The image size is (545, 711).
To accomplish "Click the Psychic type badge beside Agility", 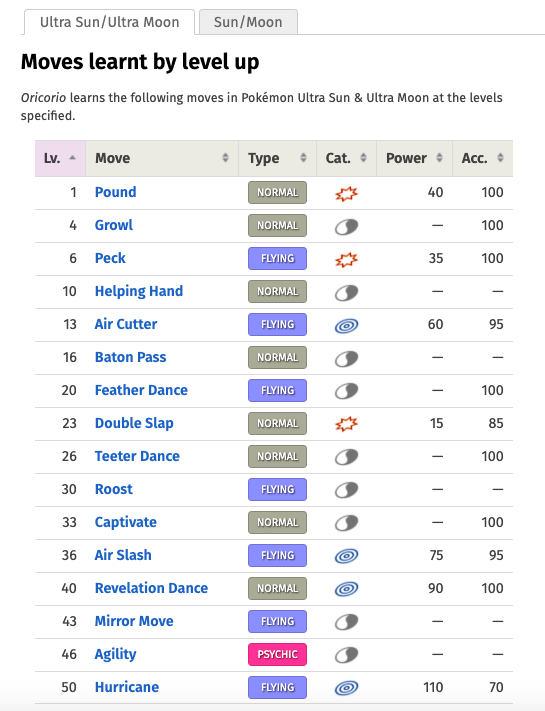I will [x=277, y=654].
